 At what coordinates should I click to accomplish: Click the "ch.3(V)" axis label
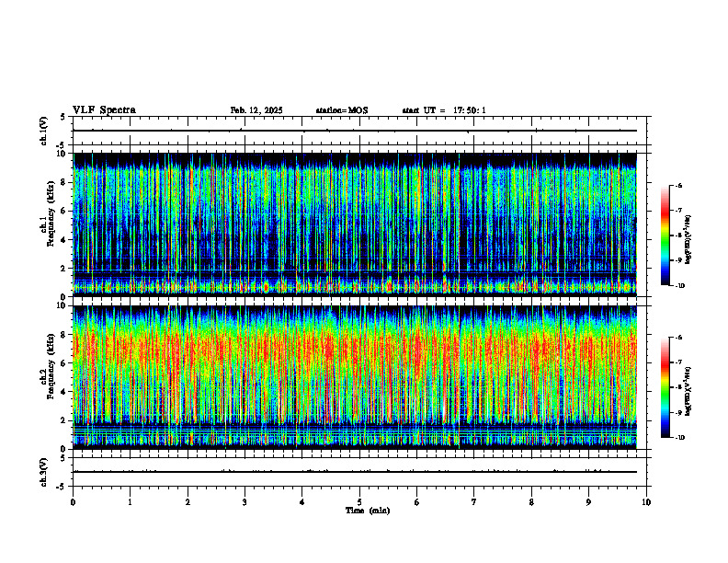44,472
